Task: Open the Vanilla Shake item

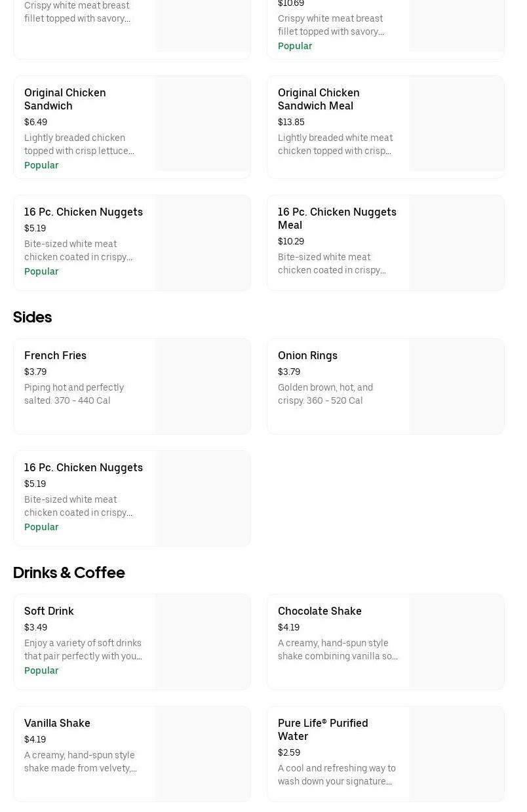Action: pyautogui.click(x=57, y=723)
